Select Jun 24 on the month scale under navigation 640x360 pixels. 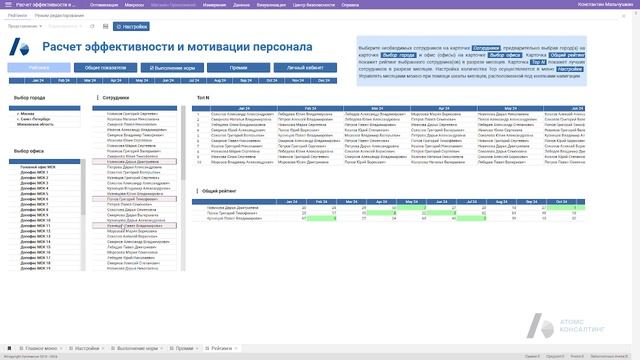click(x=168, y=80)
